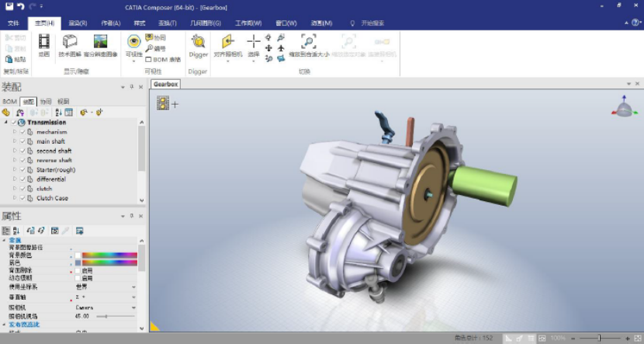Open the 使用坐标系 dropdown showing 世界

tap(133, 287)
